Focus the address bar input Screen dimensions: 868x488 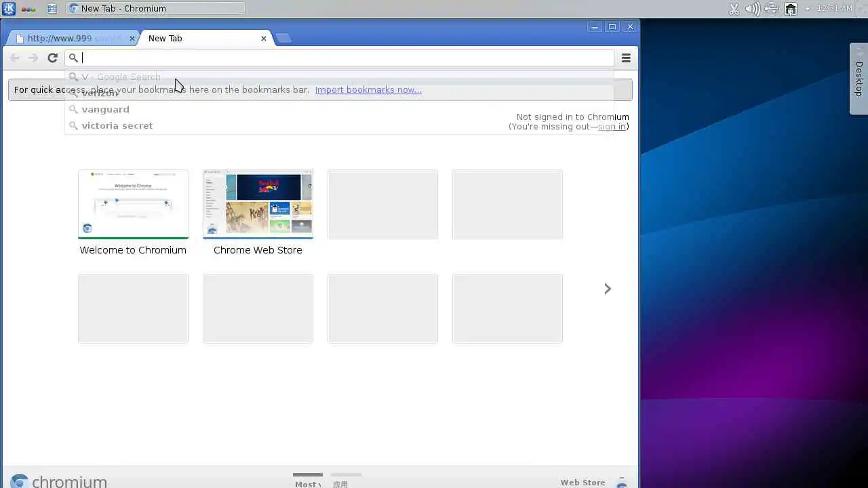pos(339,58)
